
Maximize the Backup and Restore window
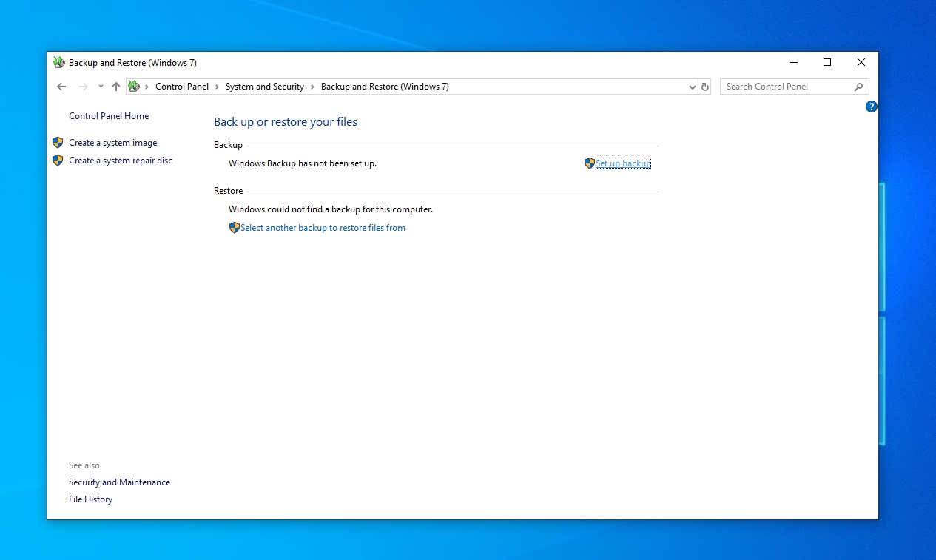[x=827, y=63]
